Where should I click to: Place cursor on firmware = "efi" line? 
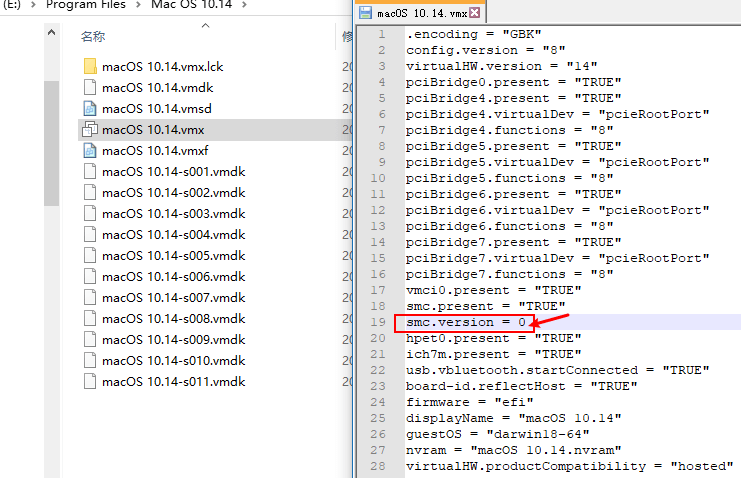tap(469, 402)
